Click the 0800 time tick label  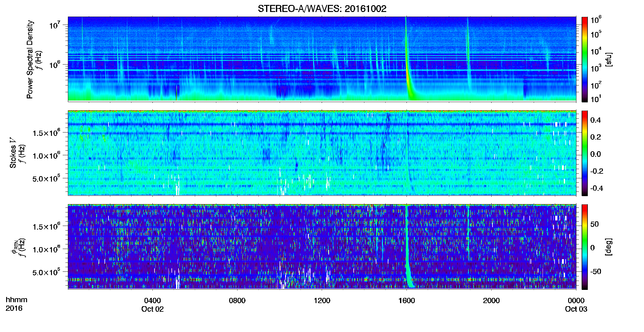pyautogui.click(x=237, y=301)
